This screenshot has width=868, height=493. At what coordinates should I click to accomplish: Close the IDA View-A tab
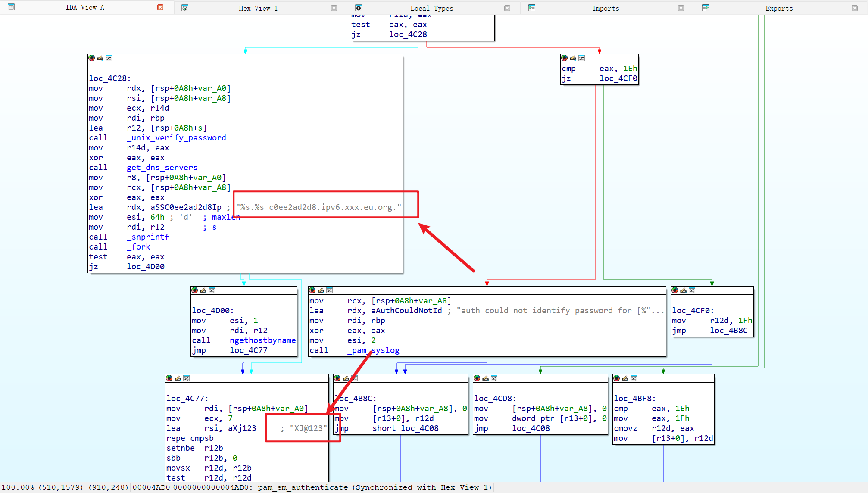click(x=160, y=7)
